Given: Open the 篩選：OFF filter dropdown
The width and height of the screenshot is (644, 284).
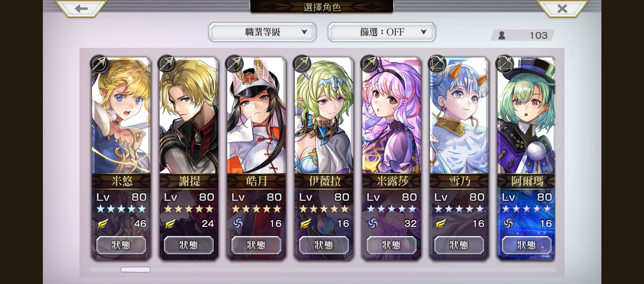Looking at the screenshot, I should click(381, 32).
